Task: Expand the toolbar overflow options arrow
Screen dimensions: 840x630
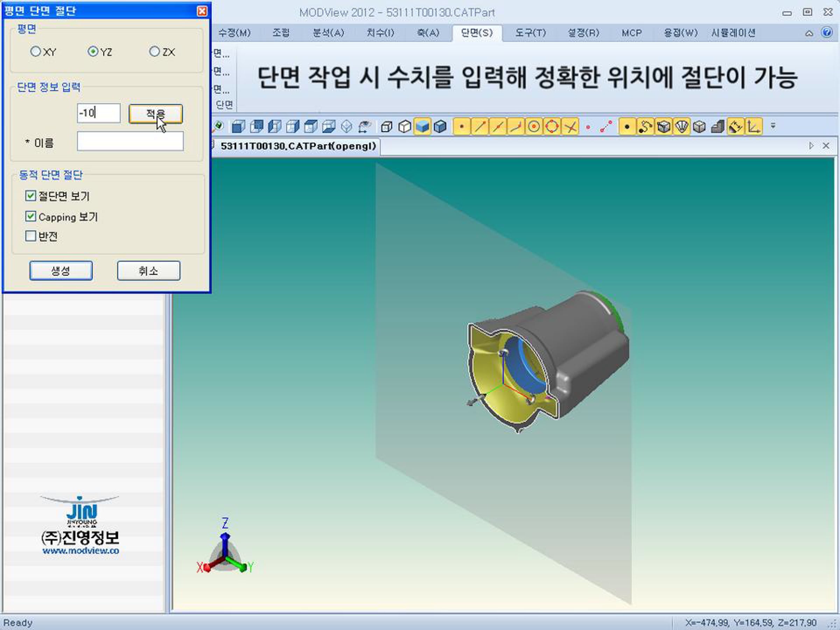Action: coord(773,126)
